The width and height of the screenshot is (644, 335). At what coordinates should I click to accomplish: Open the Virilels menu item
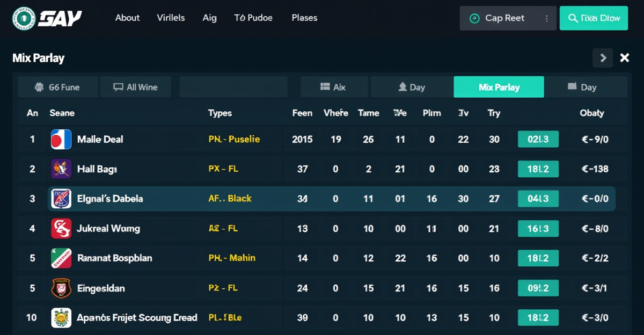pos(171,18)
